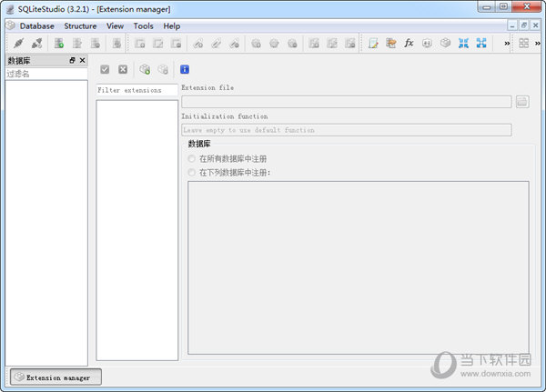The width and height of the screenshot is (546, 392).
Task: Open the DDL history toolbar icon
Action: (391, 43)
